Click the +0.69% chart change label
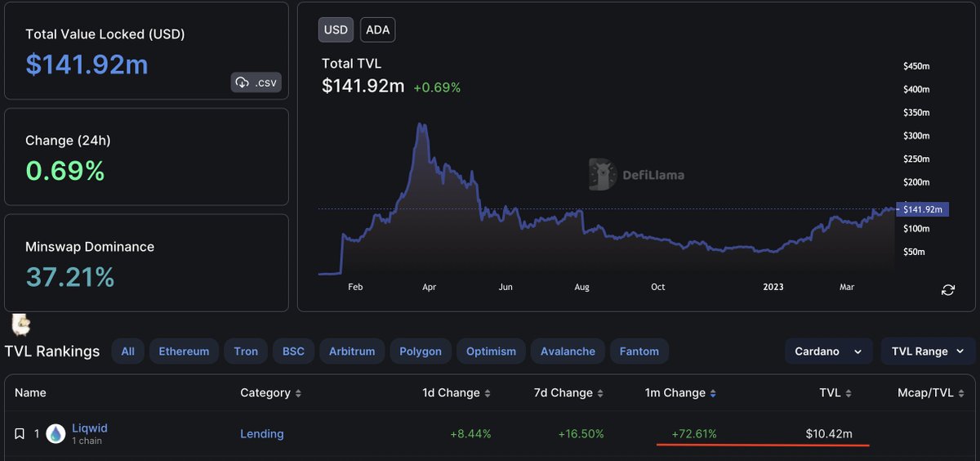 [x=437, y=87]
